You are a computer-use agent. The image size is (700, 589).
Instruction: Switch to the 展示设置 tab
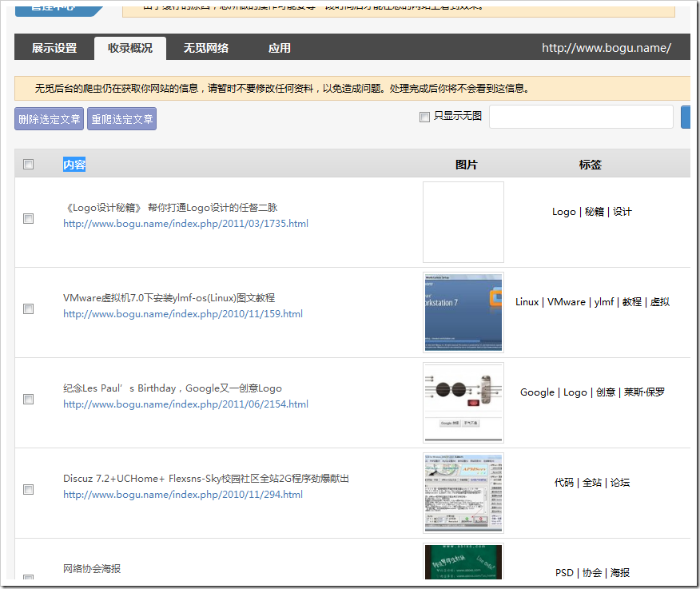pyautogui.click(x=54, y=48)
